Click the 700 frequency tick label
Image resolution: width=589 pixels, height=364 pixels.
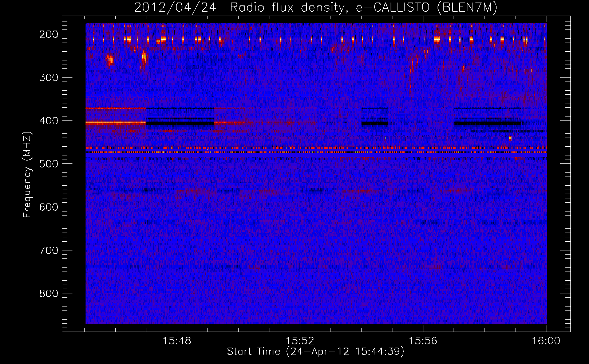(x=49, y=250)
